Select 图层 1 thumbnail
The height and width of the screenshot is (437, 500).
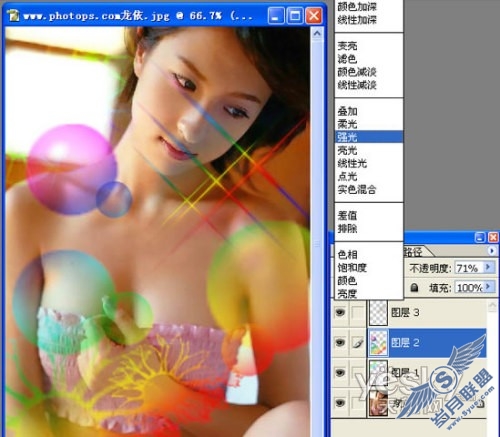click(378, 372)
